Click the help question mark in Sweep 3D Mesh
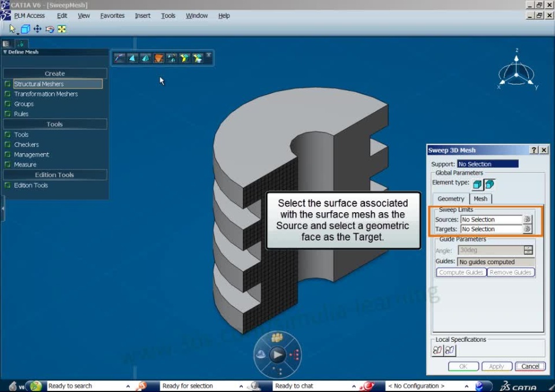 [x=534, y=150]
